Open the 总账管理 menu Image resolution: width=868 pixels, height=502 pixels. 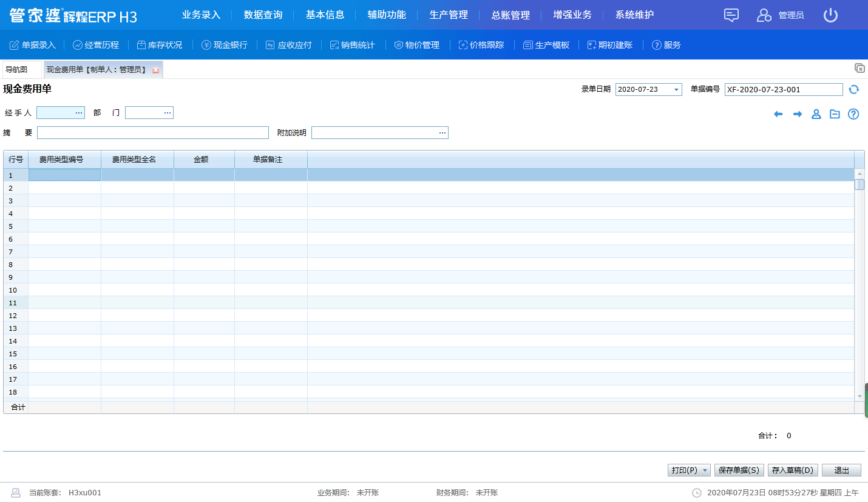point(511,15)
